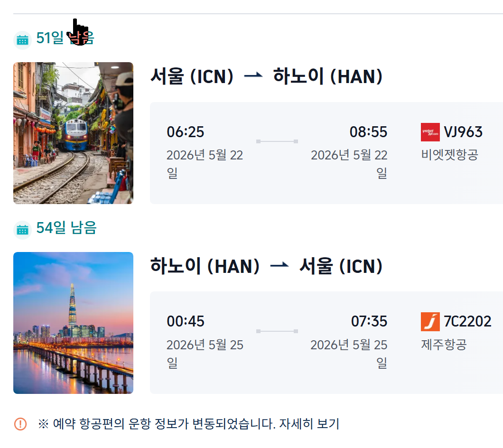Click the calendar icon beside 54일 남음
Screen dimensions: 503x448
tap(22, 230)
